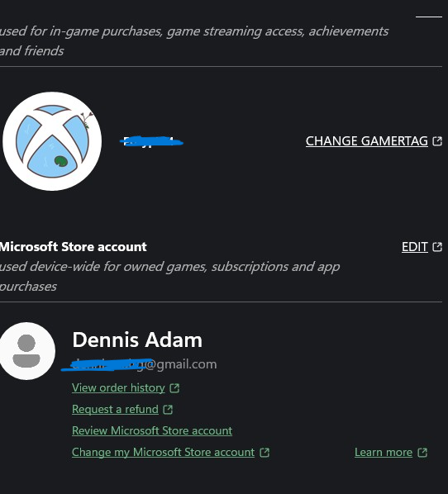This screenshot has width=448, height=494.
Task: Click the scribbled-out gamertag name
Action: click(x=151, y=142)
